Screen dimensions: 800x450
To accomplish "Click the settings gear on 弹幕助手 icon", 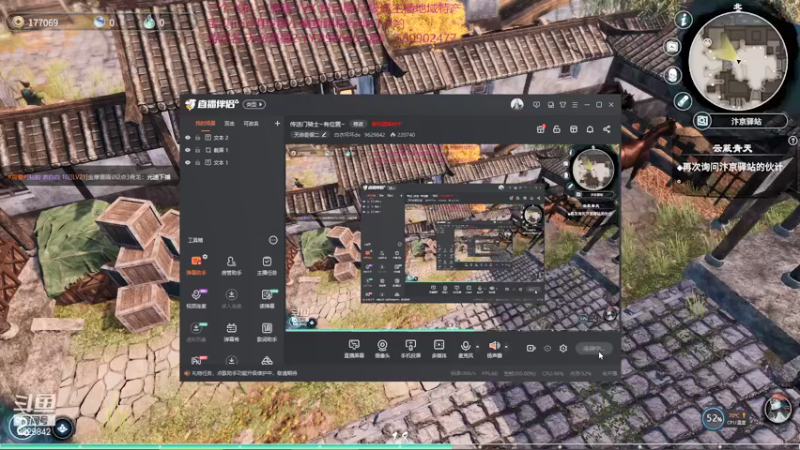I will [x=205, y=257].
